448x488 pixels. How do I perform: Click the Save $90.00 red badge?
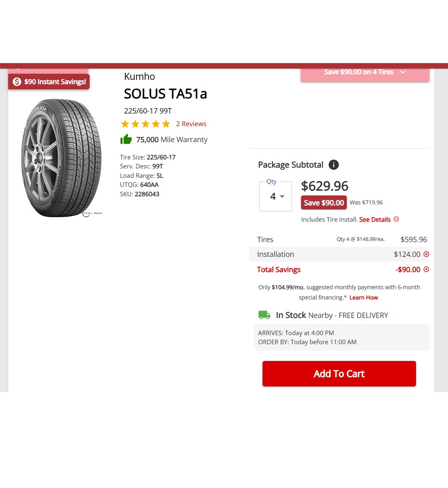[324, 202]
